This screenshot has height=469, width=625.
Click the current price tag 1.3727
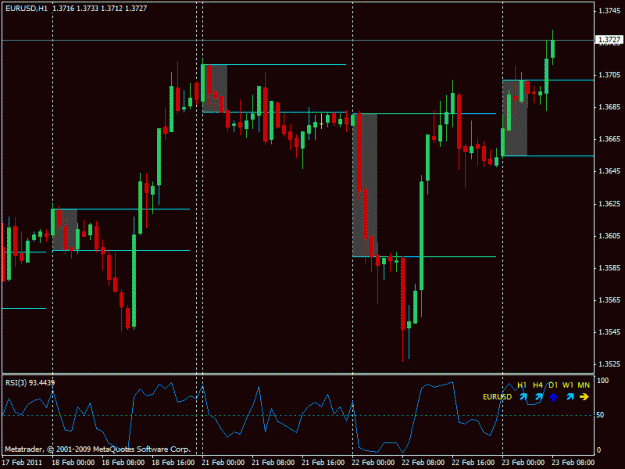pyautogui.click(x=609, y=39)
